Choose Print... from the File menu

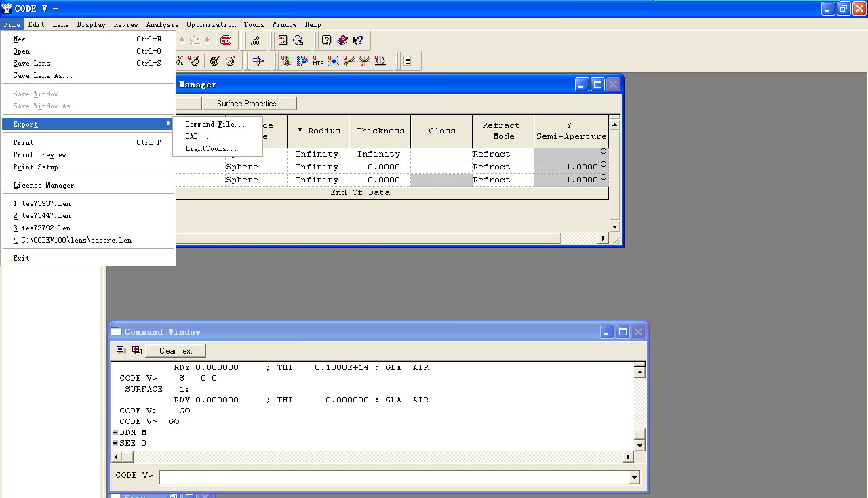tap(87, 142)
